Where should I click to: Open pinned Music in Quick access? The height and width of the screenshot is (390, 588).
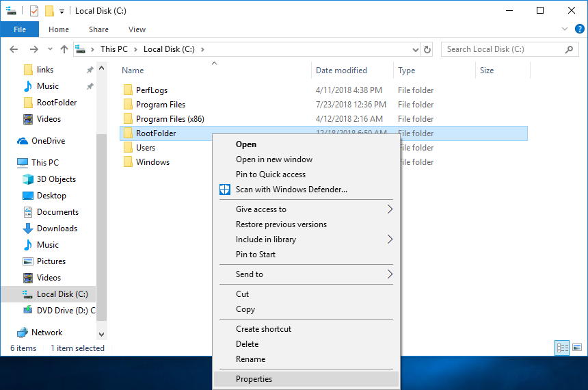(x=48, y=86)
